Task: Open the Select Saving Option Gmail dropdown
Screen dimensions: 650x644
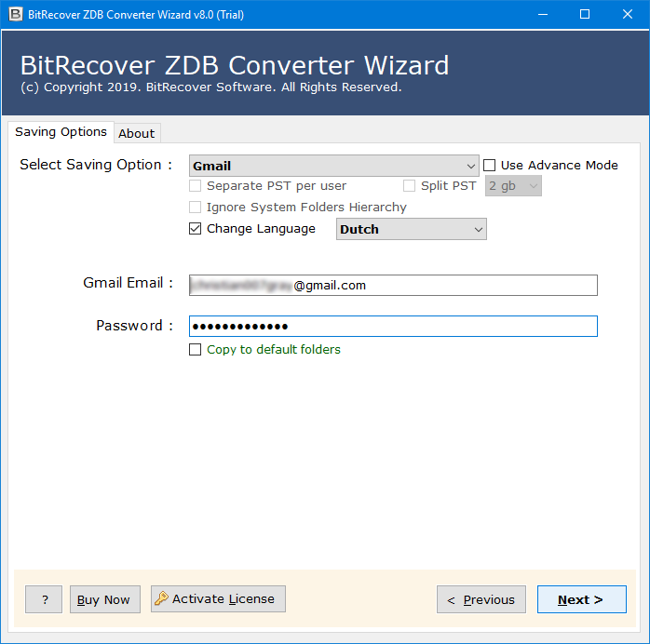Action: 333,166
